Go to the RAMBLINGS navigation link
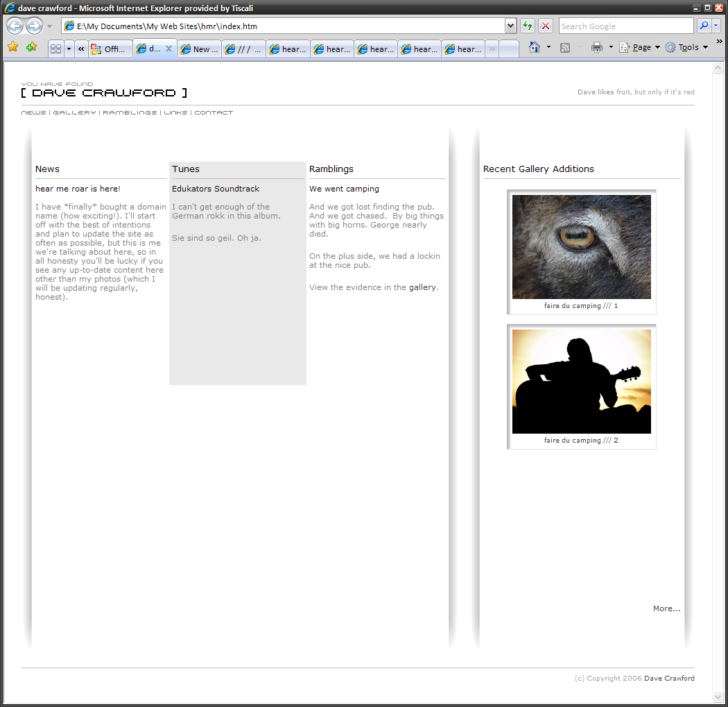Screen dimensions: 728x707 [130, 112]
